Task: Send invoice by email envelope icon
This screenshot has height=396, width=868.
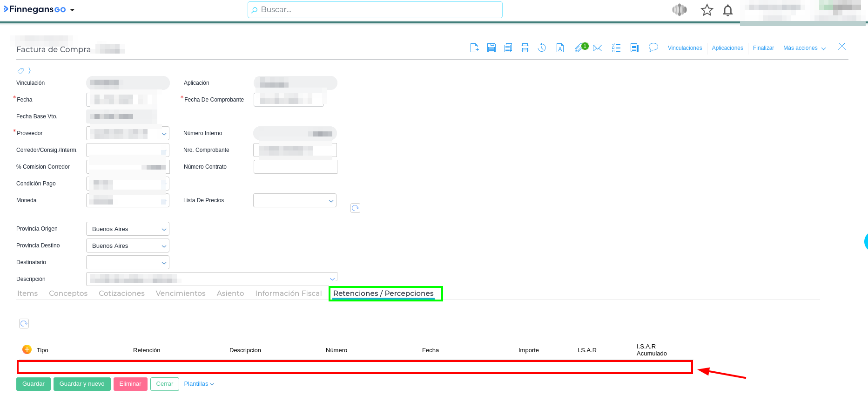Action: point(598,48)
